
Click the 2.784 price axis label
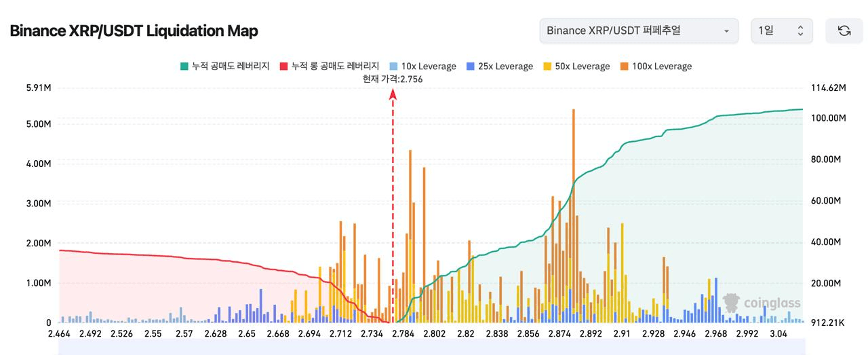point(403,334)
